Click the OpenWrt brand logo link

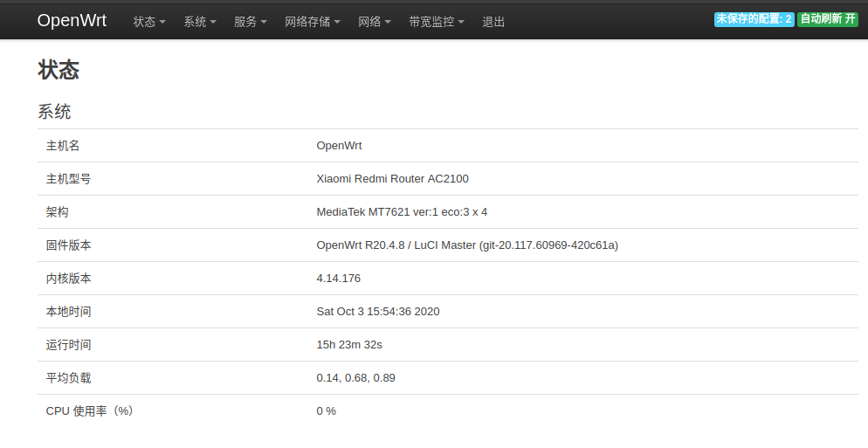[72, 20]
